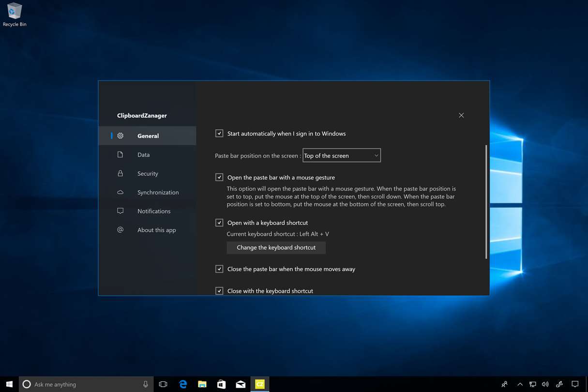Uncheck Start automatically when I sign in
The width and height of the screenshot is (588, 392).
[x=219, y=134]
